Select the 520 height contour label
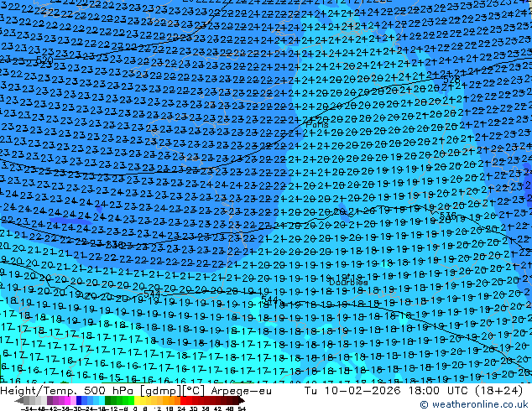Screen dimensions: 532x411 click(44, 60)
